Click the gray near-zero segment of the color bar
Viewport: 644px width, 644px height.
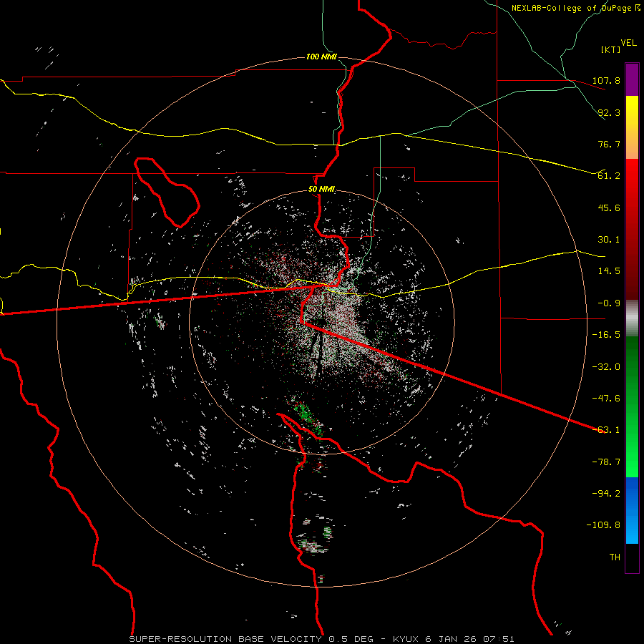coord(632,318)
